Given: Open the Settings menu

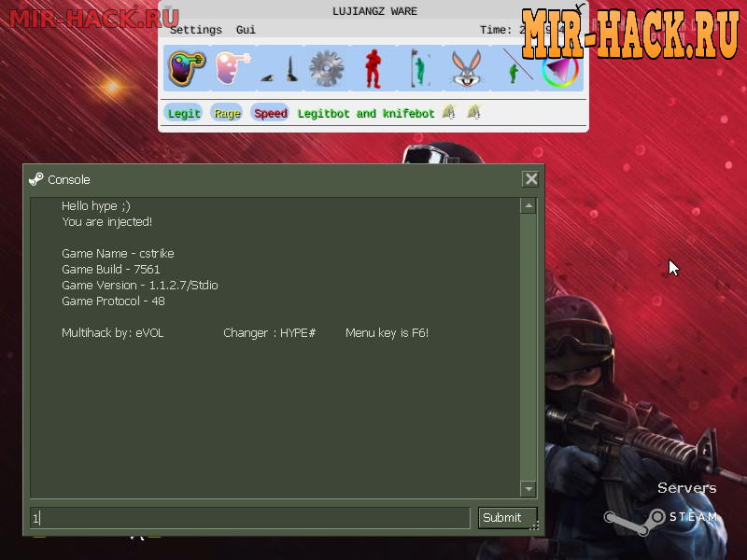Looking at the screenshot, I should point(196,30).
